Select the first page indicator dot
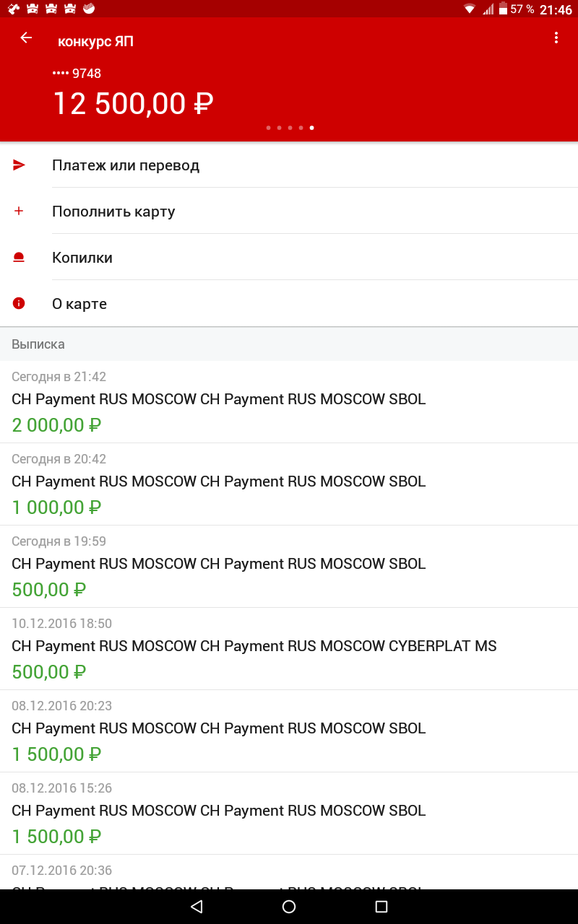This screenshot has height=924, width=578. click(268, 128)
